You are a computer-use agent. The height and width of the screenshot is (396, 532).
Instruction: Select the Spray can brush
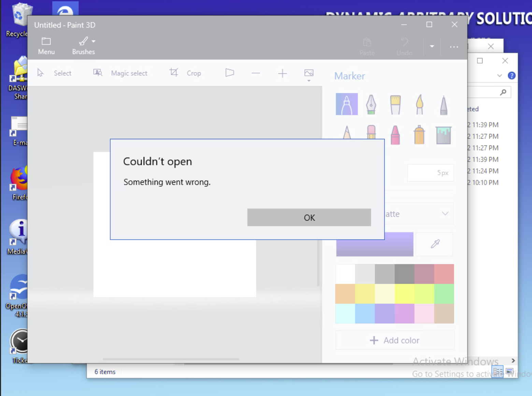tap(419, 135)
